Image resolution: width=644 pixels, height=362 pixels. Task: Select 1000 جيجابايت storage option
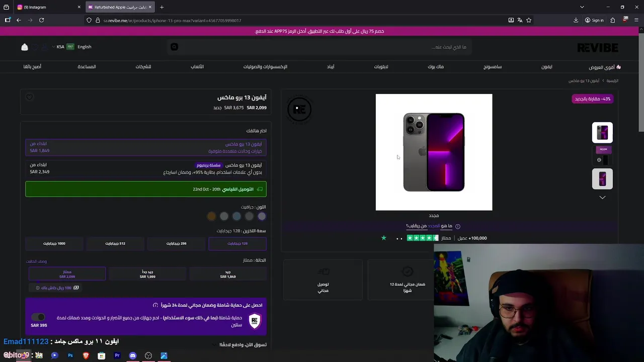(54, 243)
